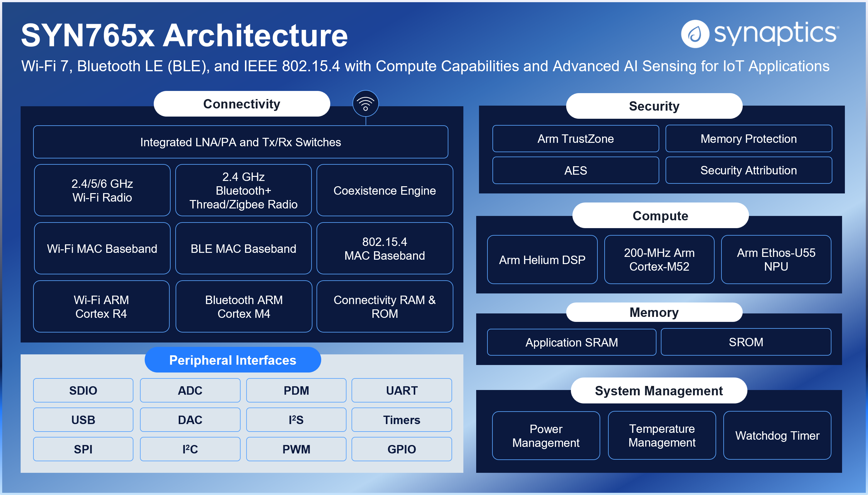Click the 200-MHz Arm Cortex-M52 block
Image resolution: width=868 pixels, height=495 pixels.
click(659, 260)
